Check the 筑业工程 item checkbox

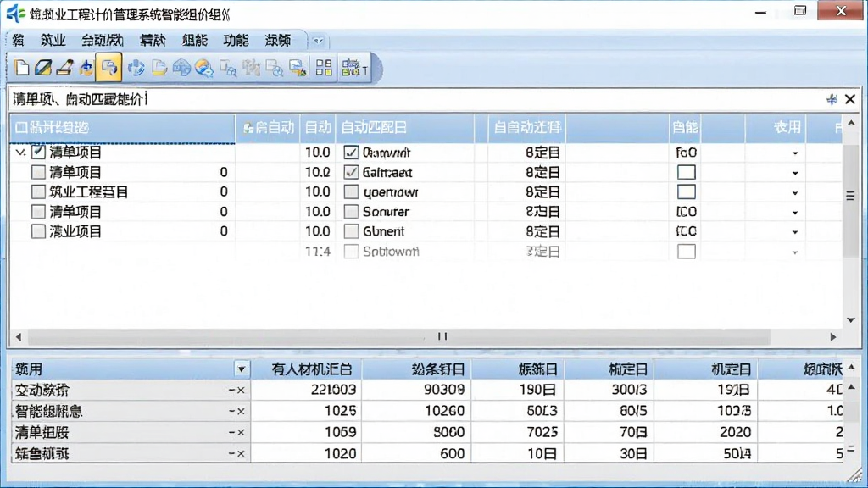[x=38, y=192]
